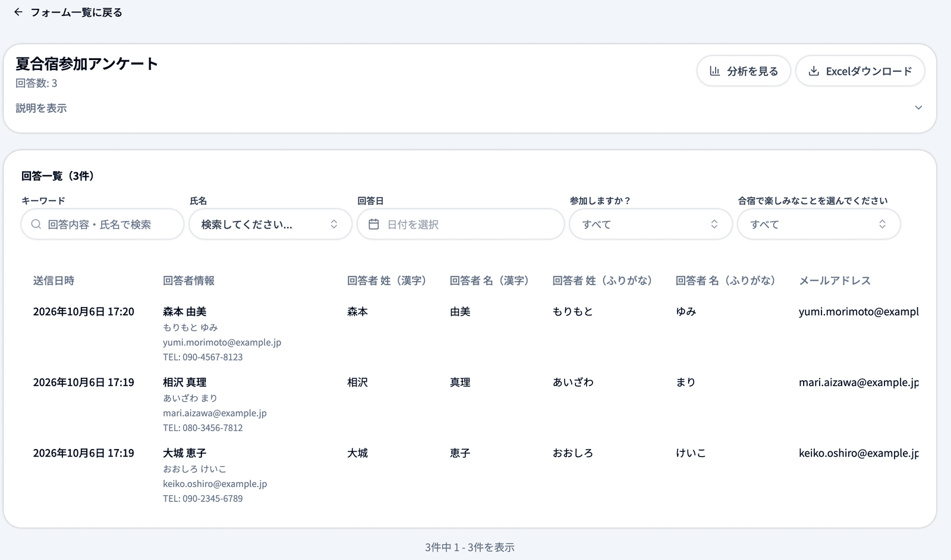Open the 合宿で楽しみなこと filter dropdown
The width and height of the screenshot is (951, 560).
(819, 224)
